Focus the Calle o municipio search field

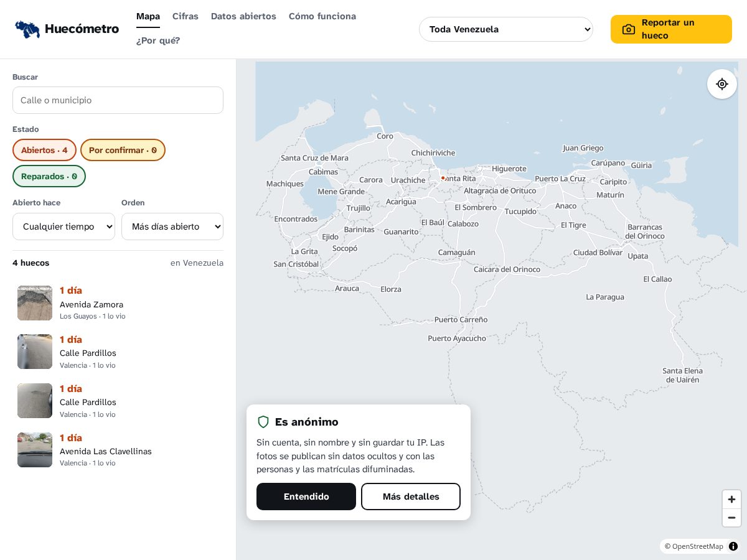click(x=118, y=100)
